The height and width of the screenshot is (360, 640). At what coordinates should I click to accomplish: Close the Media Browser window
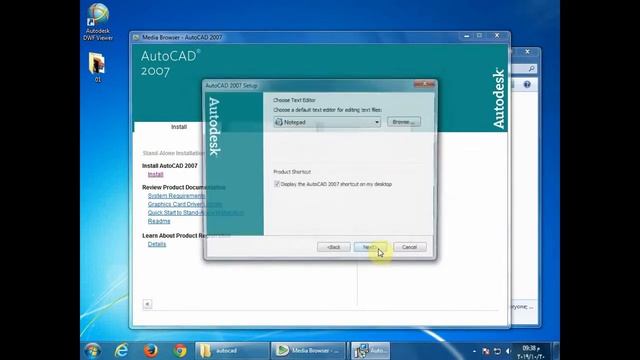(x=497, y=36)
